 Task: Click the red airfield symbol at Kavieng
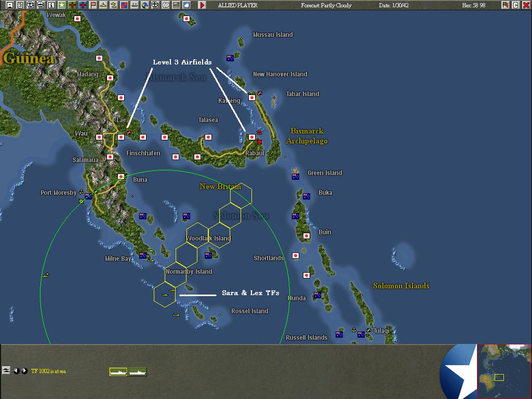tap(260, 93)
